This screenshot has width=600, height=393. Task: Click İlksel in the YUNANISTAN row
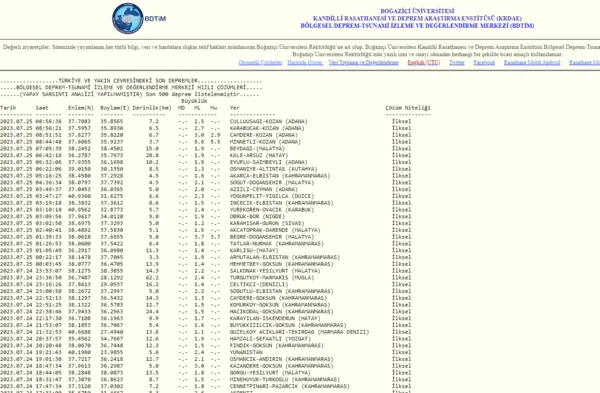click(x=401, y=352)
